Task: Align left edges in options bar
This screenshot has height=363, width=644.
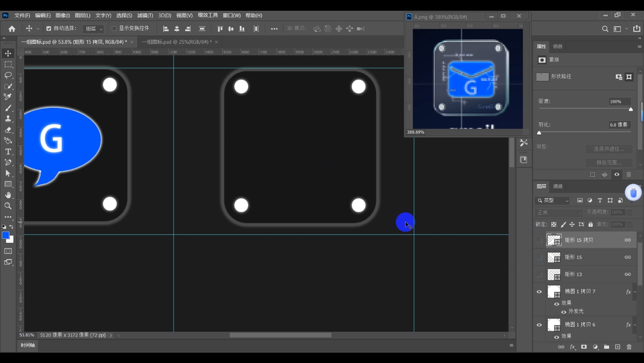Action: [x=166, y=29]
